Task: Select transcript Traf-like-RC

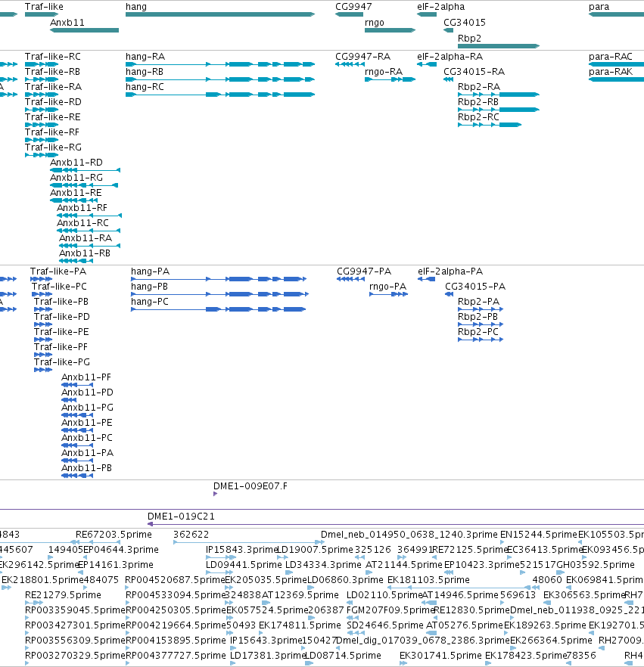Action: 52,57
